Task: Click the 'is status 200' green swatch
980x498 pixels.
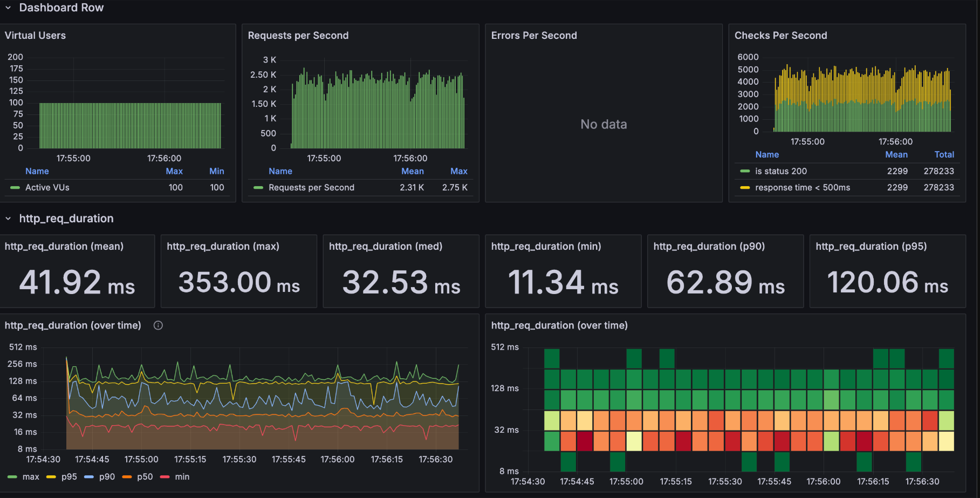Action: click(x=745, y=171)
